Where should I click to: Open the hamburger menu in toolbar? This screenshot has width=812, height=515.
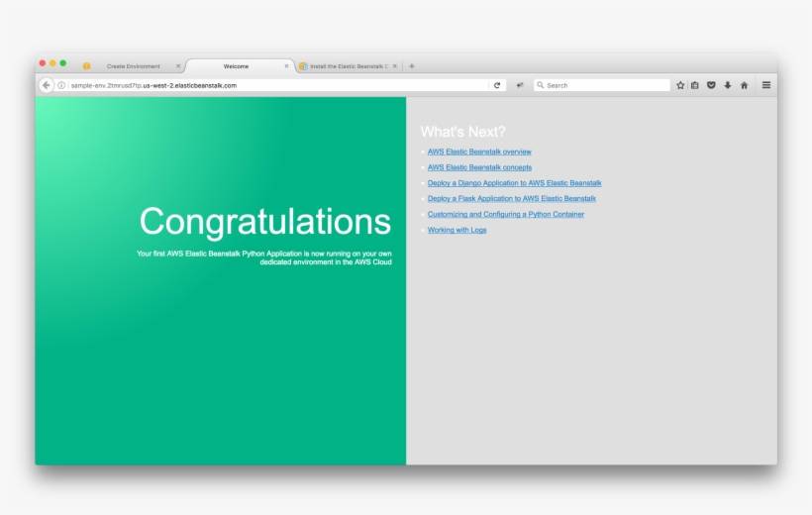765,85
